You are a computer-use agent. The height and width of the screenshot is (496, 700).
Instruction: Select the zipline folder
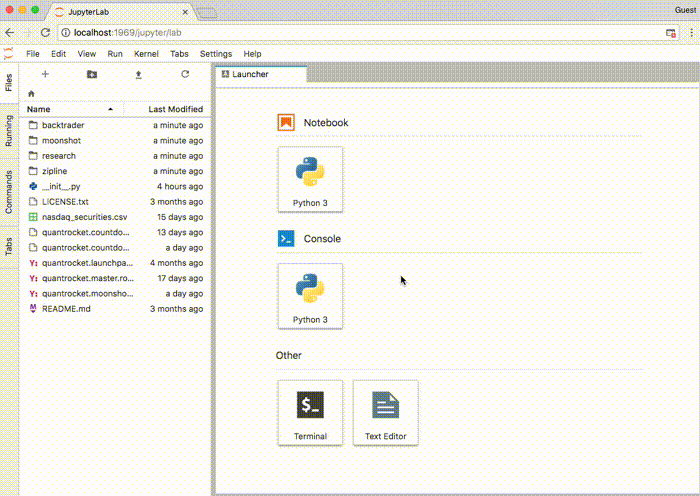coord(115,171)
